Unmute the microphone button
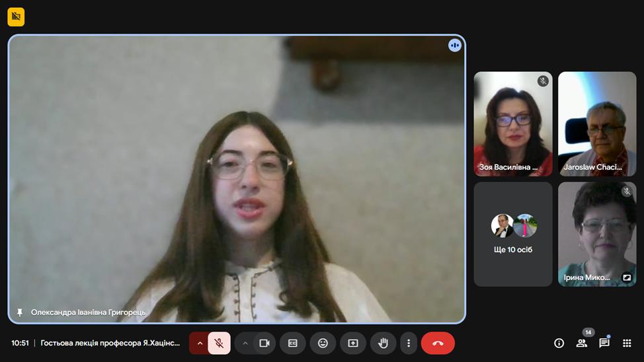The image size is (644, 362). point(220,343)
